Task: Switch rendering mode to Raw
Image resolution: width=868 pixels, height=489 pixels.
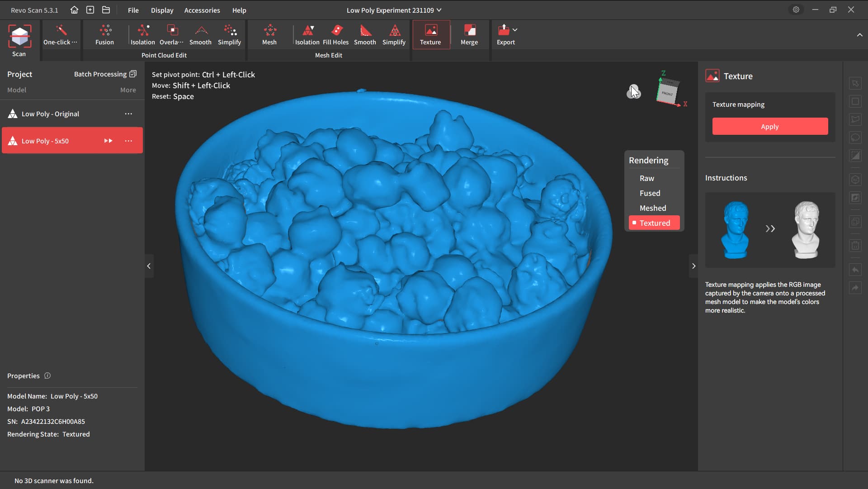Action: click(646, 178)
